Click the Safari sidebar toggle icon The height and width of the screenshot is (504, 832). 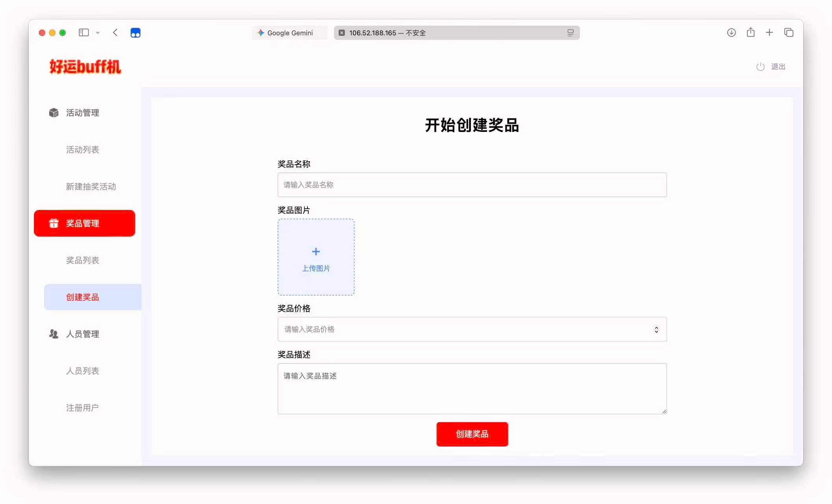[x=83, y=33]
